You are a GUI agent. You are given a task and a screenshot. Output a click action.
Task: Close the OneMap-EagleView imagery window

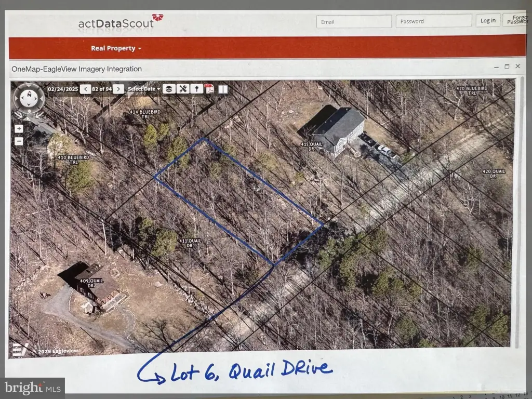click(x=517, y=66)
